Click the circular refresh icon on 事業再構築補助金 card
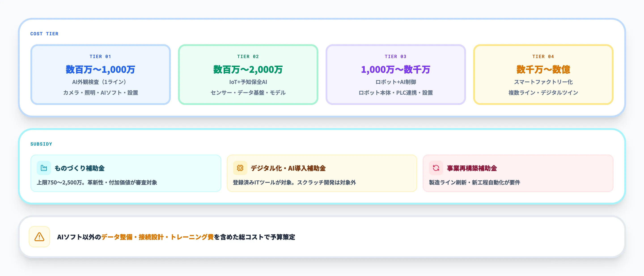The image size is (644, 276). [x=436, y=168]
